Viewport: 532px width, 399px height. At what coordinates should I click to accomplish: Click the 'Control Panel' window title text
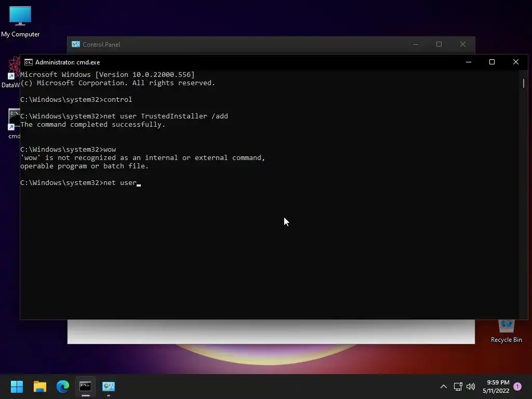pyautogui.click(x=101, y=45)
